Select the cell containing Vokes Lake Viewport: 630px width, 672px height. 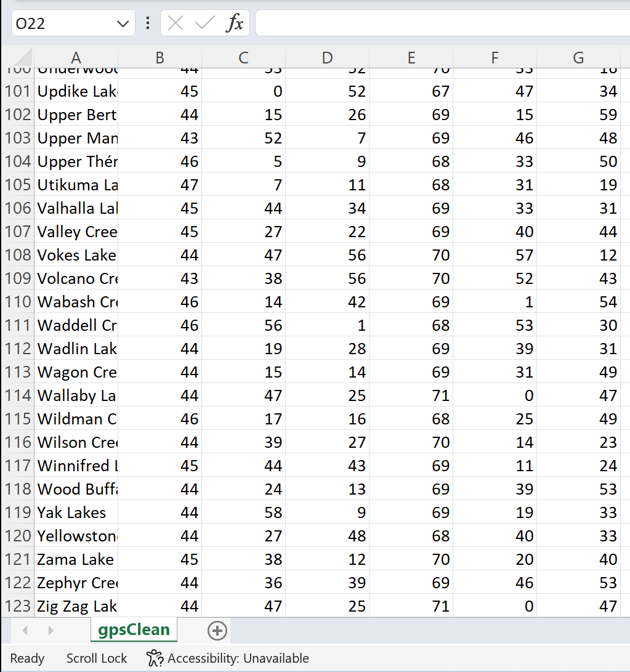tap(76, 254)
